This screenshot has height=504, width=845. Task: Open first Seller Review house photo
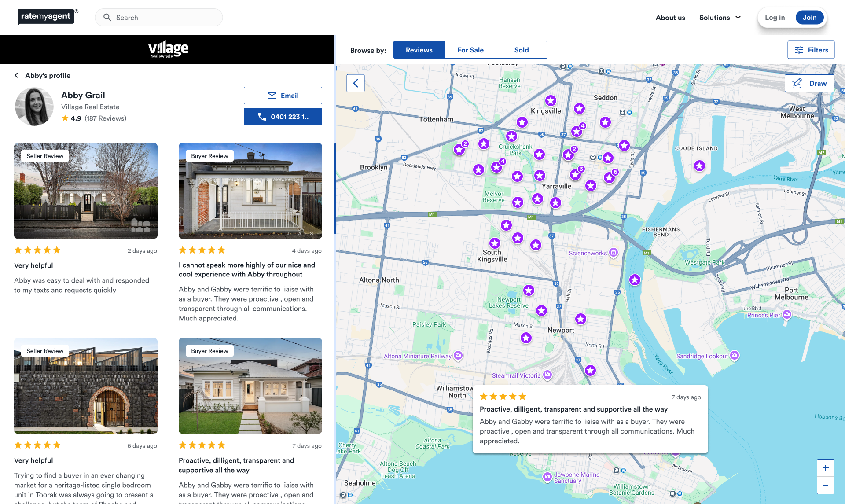pyautogui.click(x=86, y=191)
